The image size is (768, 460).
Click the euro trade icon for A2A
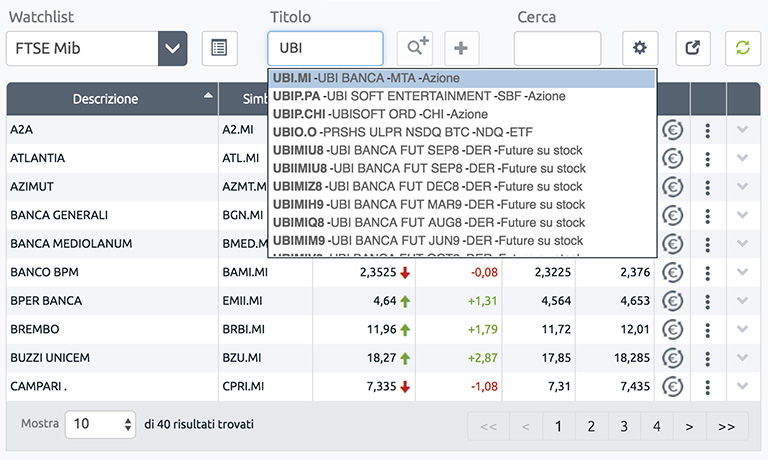[x=672, y=130]
